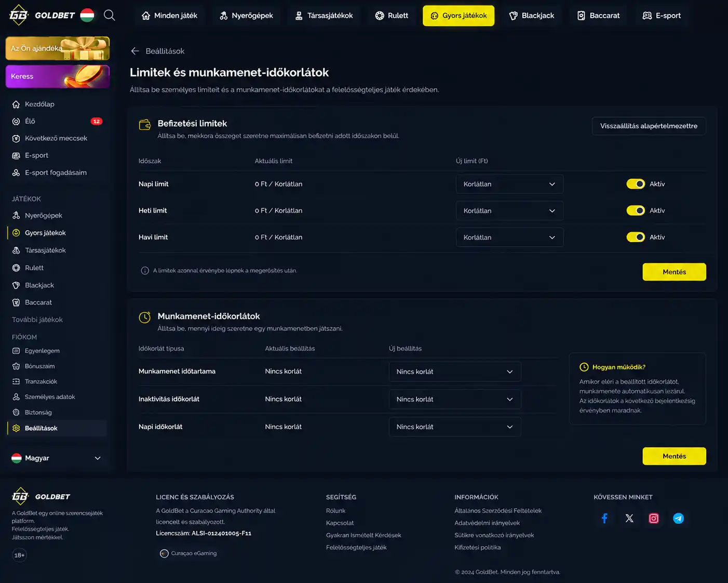Click the 18+ age badge icon
This screenshot has width=728, height=583.
(x=19, y=555)
